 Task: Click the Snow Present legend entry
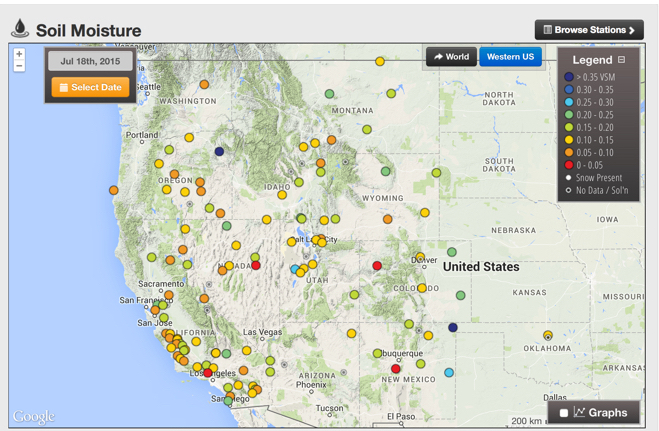tap(598, 178)
